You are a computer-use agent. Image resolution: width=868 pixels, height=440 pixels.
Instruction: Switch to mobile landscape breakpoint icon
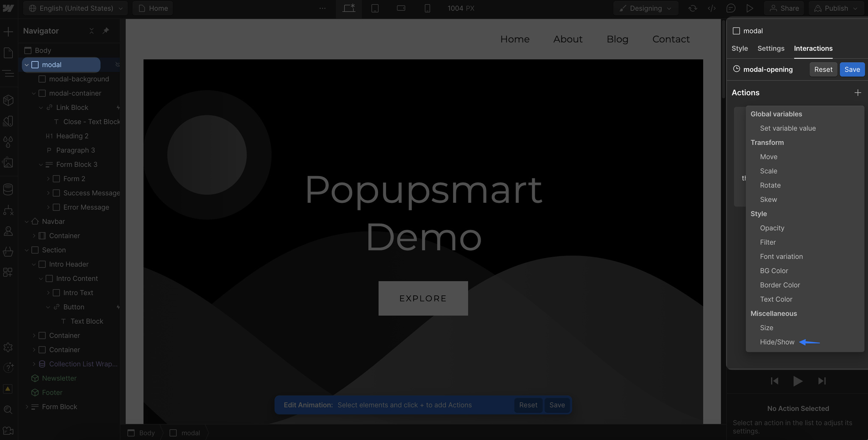pyautogui.click(x=401, y=8)
